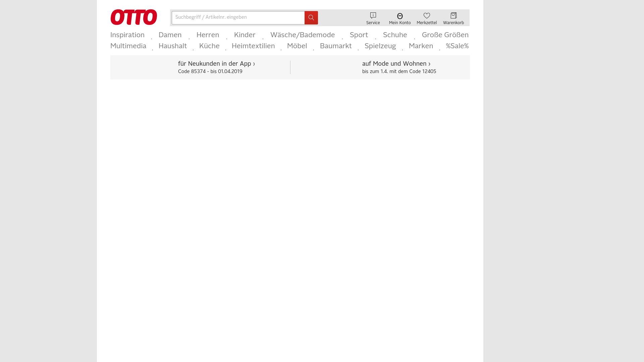The height and width of the screenshot is (362, 644).
Task: Click the Sport navigation item
Action: point(359,35)
